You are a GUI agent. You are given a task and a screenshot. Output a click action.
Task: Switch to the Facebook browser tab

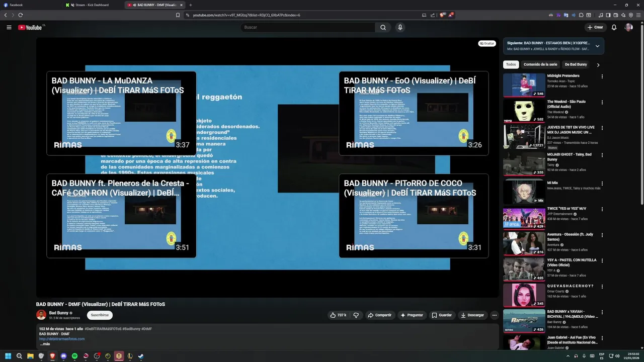click(x=30, y=5)
